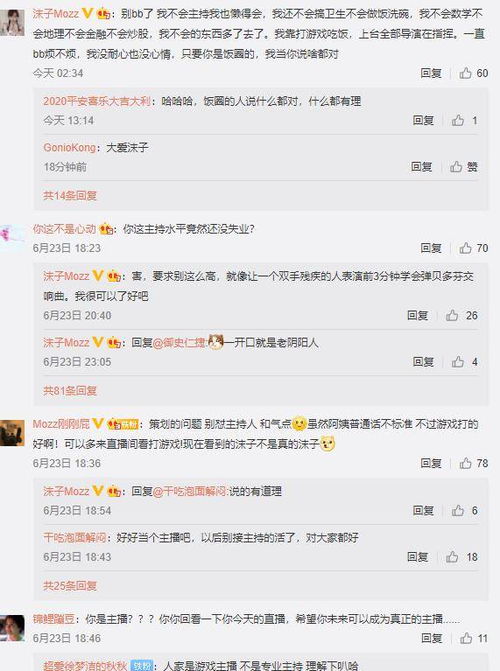This screenshot has height=671, width=500.
Task: Like the 13:14 reply with 1 like
Action: tap(464, 120)
